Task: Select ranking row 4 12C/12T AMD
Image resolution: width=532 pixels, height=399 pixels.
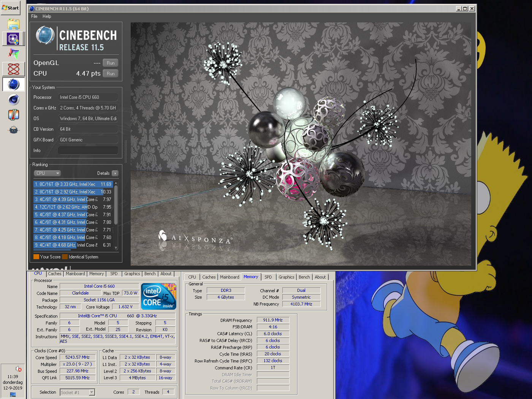Action: point(73,207)
